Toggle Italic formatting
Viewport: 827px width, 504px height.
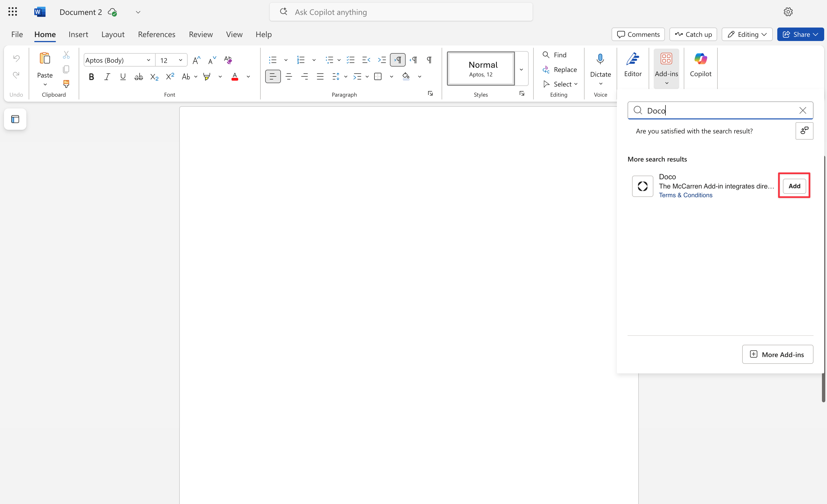point(107,77)
